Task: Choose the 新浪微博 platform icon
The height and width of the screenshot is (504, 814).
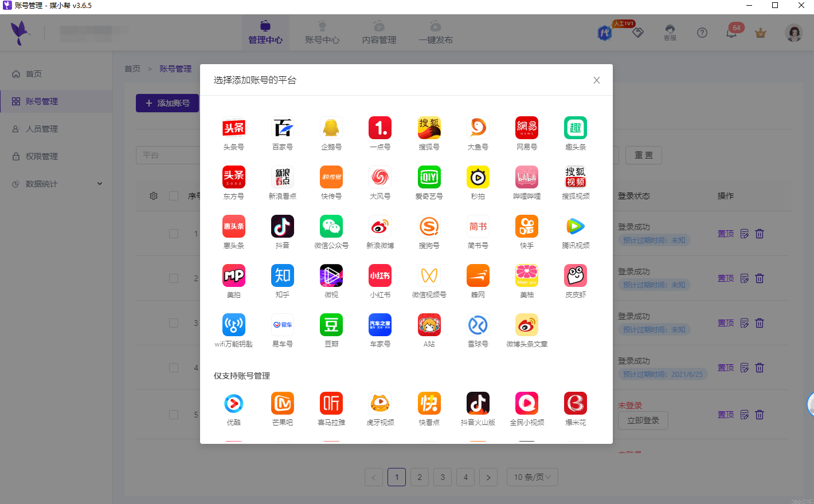Action: click(380, 226)
